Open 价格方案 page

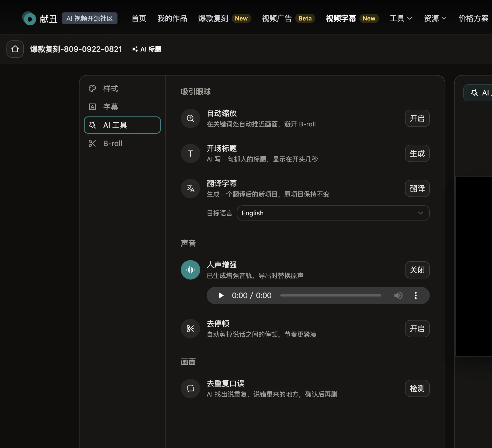tap(473, 18)
